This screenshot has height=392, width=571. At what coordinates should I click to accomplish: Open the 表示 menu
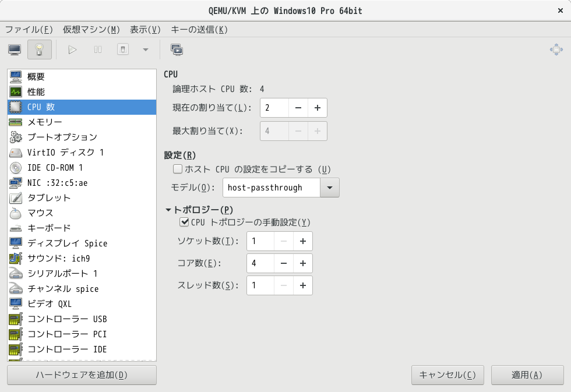145,30
